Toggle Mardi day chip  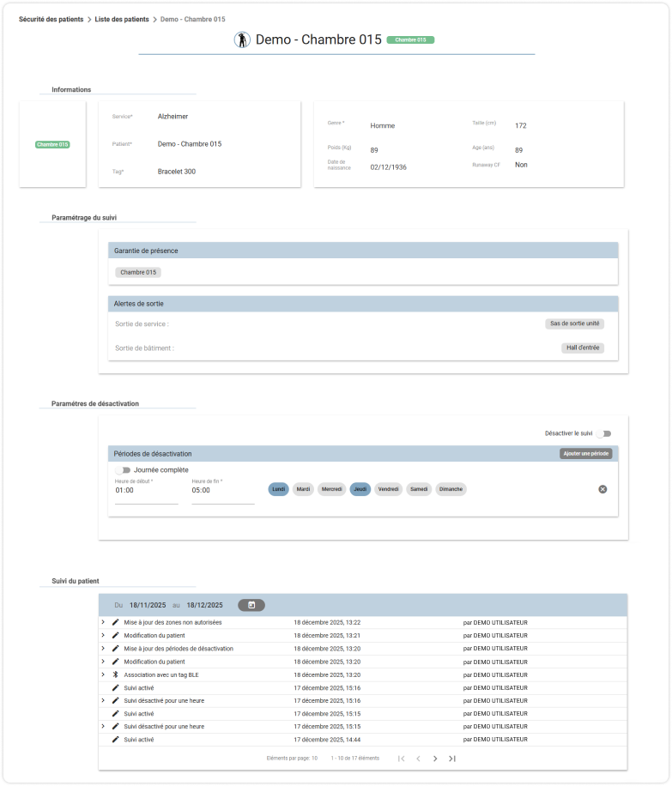click(303, 489)
